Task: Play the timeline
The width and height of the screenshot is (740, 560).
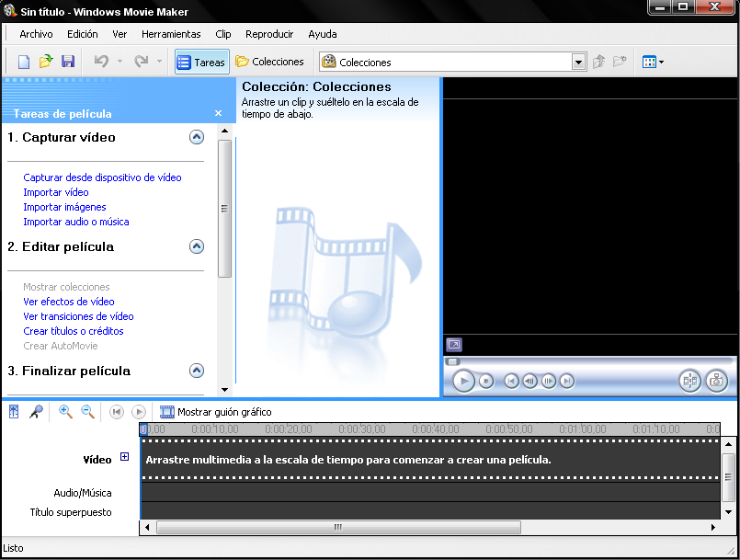Action: 139,412
